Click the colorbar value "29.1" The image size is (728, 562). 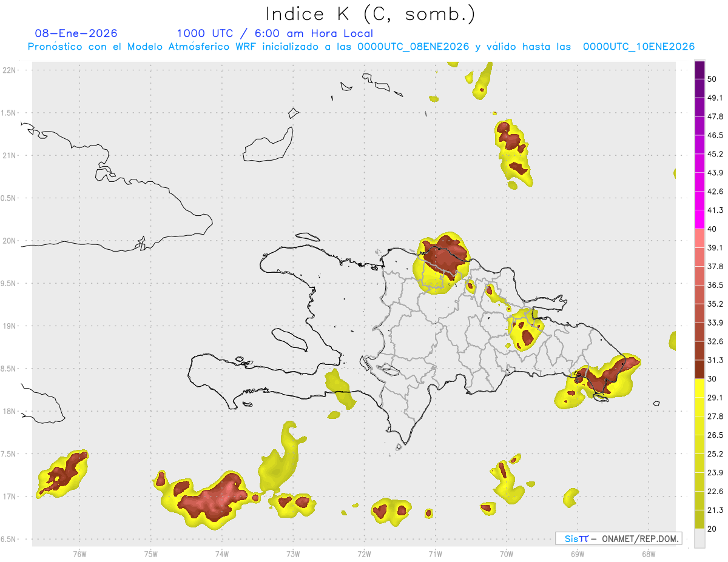click(x=715, y=398)
